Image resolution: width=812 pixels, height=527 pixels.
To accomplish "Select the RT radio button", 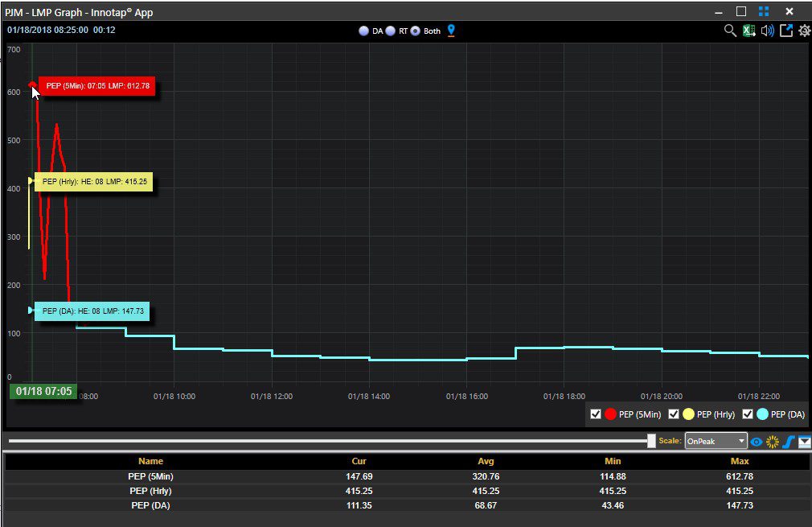I will 391,31.
